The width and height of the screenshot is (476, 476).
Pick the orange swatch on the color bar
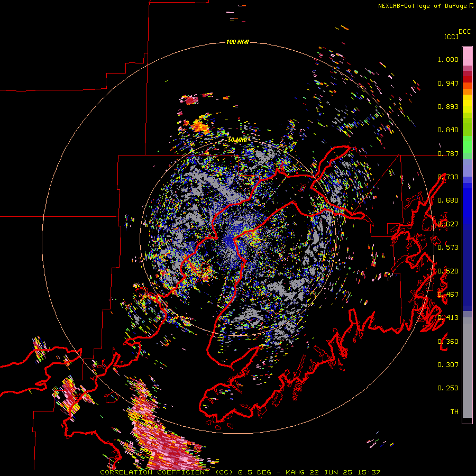[467, 91]
